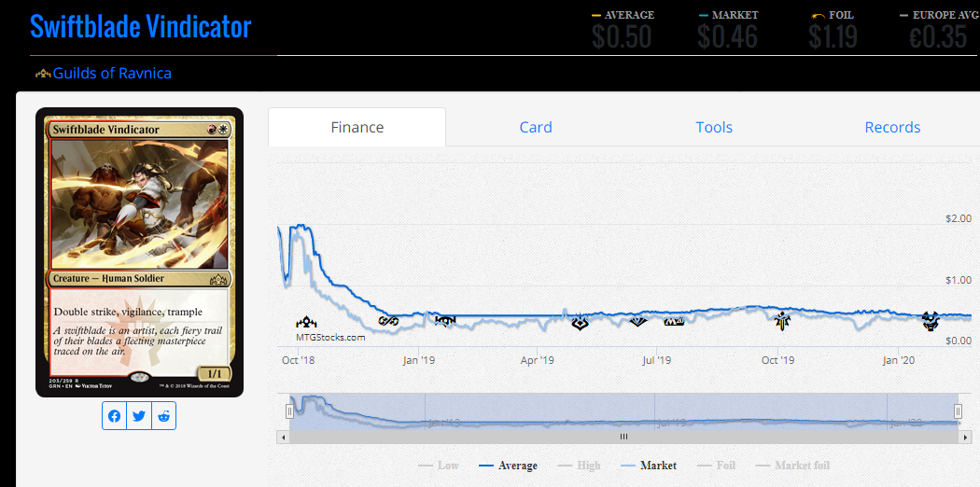The width and height of the screenshot is (980, 487).
Task: Click the Throne of Eldraine set marker near Oct '19
Action: pos(782,321)
